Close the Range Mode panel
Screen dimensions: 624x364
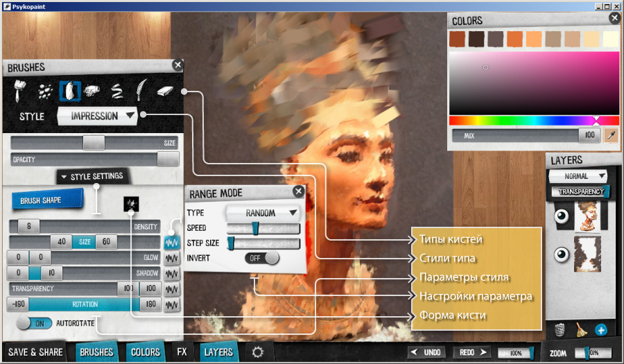tap(298, 192)
